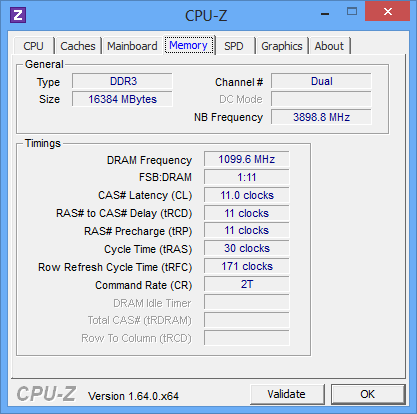Go to the SPD tab
This screenshot has height=414, width=417.
pos(234,46)
